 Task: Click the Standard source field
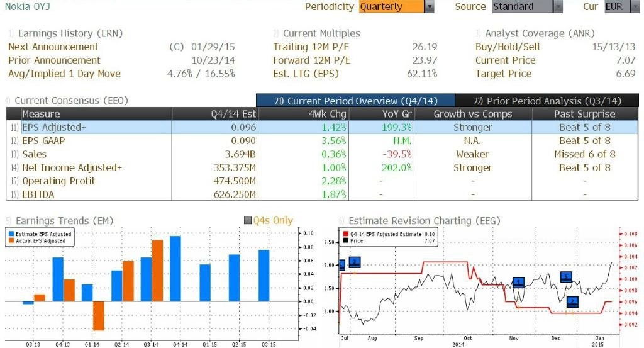point(523,6)
